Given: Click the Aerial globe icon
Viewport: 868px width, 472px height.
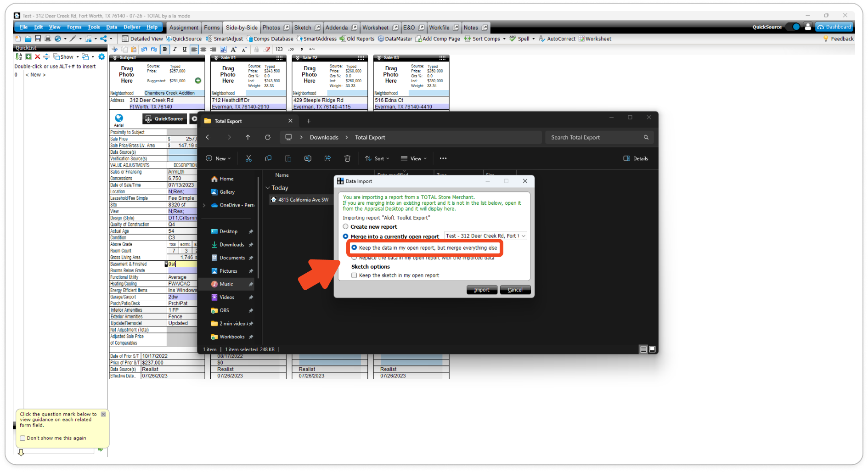Looking at the screenshot, I should tap(119, 118).
